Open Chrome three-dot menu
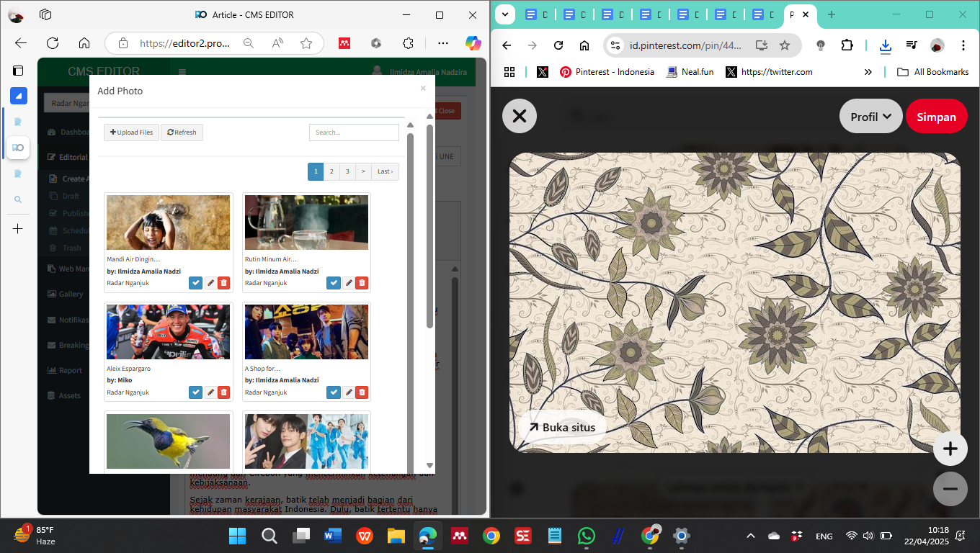Image resolution: width=980 pixels, height=553 pixels. click(x=963, y=45)
